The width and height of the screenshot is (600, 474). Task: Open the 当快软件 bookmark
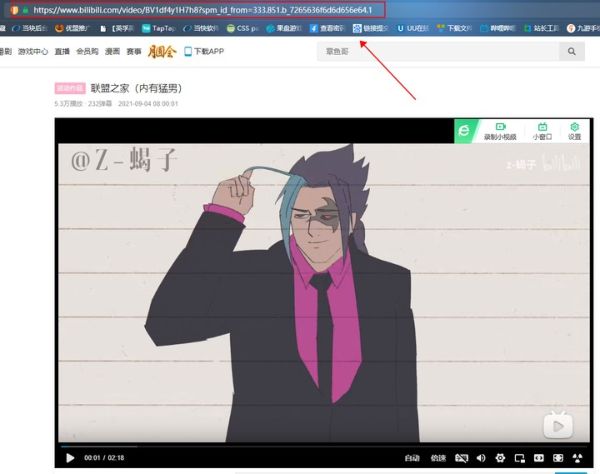tap(201, 28)
